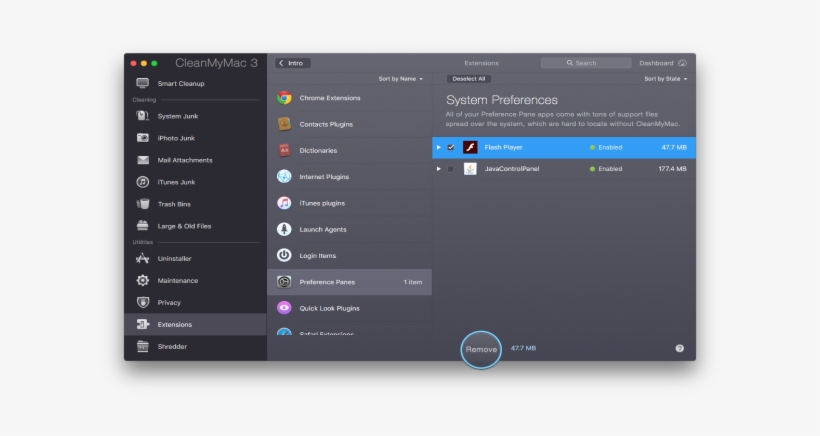
Task: Open the Internet Plugins globe icon
Action: (284, 176)
